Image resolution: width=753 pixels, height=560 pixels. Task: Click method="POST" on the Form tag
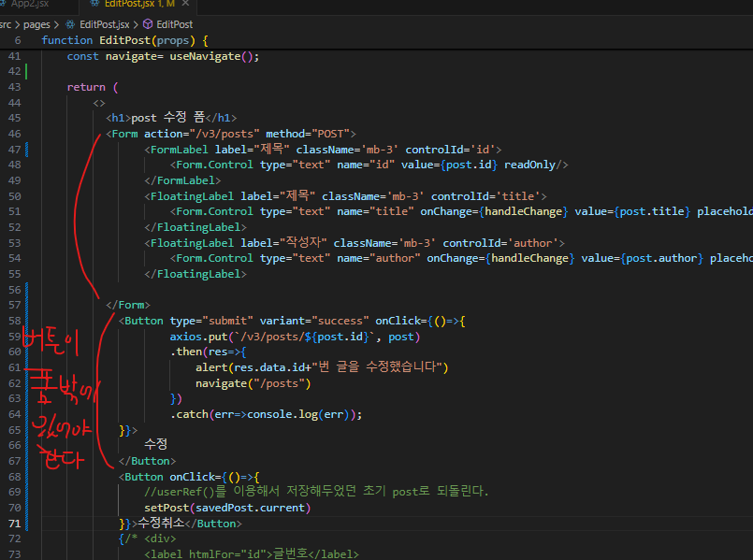309,134
